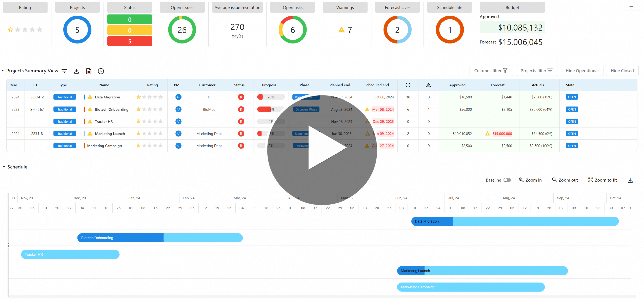The width and height of the screenshot is (644, 300).
Task: Click the Forecast over donut showing 2
Action: click(397, 30)
